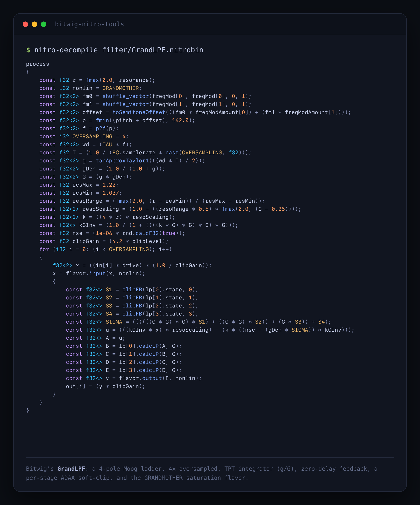Click the u = kGInv * x expression line
The image size is (420, 505).
point(210,330)
